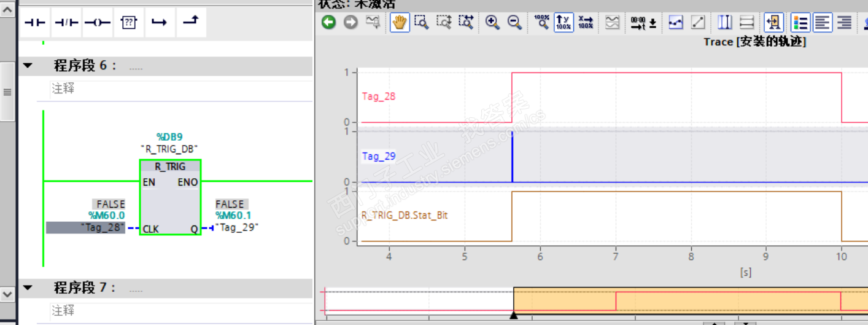This screenshot has height=325, width=868.
Task: Show vertical measurement cursors
Action: tap(725, 23)
